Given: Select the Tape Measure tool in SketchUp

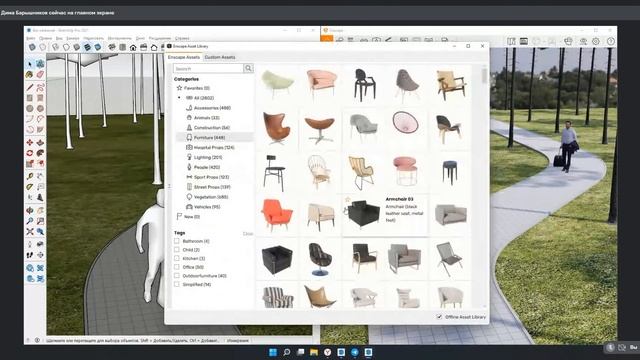Looking at the screenshot, I should click(30, 176).
